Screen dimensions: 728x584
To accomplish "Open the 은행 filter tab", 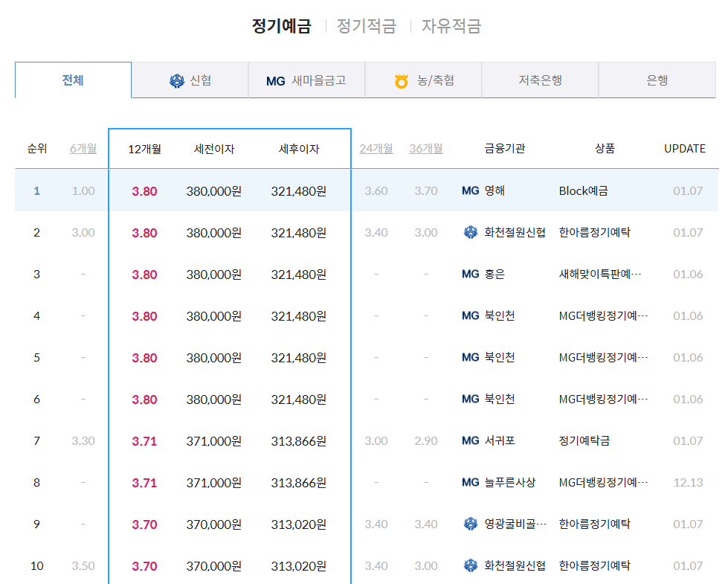I will (x=657, y=80).
